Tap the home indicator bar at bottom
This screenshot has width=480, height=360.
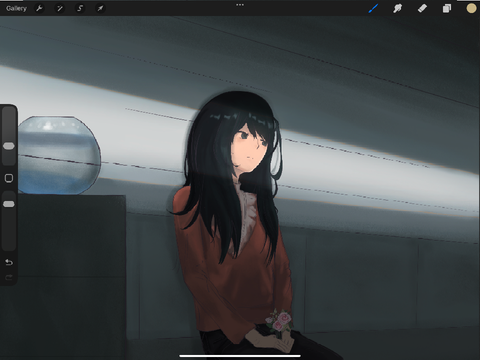(x=240, y=356)
